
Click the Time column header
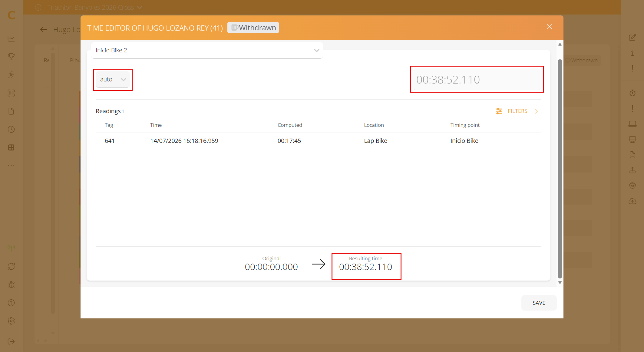tap(156, 125)
